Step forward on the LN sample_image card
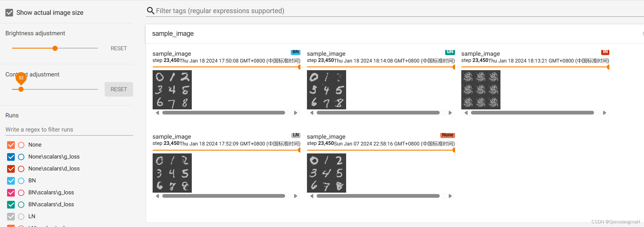Screen dimensions: 644x227 click(x=296, y=196)
